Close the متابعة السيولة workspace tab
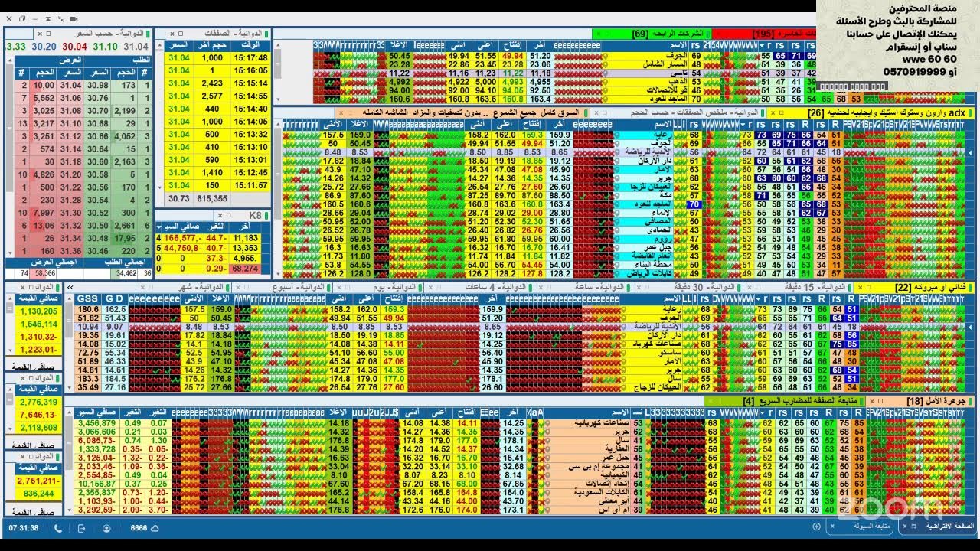The height and width of the screenshot is (551, 980). (x=832, y=527)
